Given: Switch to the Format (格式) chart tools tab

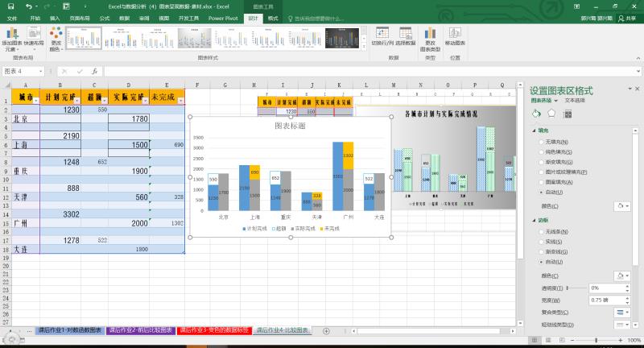Looking at the screenshot, I should tap(273, 19).
